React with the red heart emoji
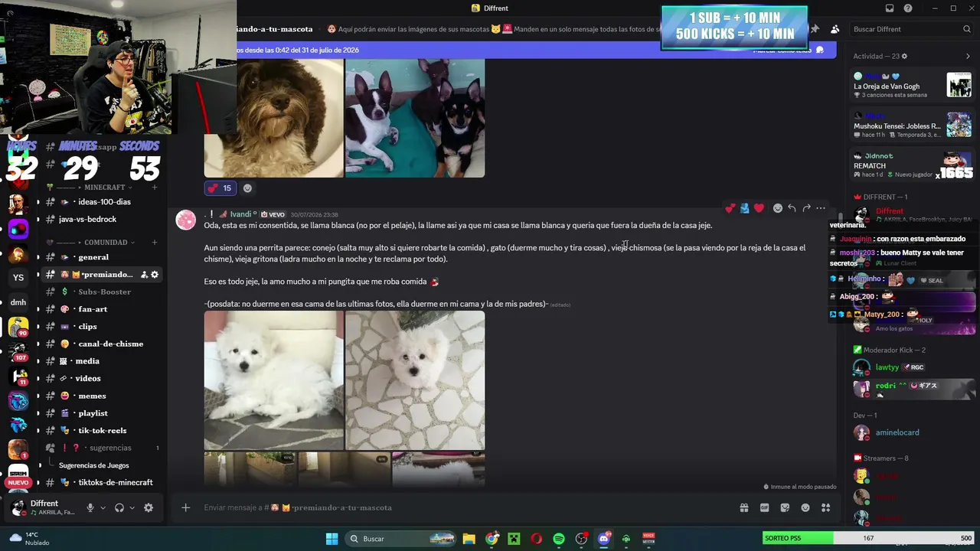The image size is (980, 551). (759, 208)
